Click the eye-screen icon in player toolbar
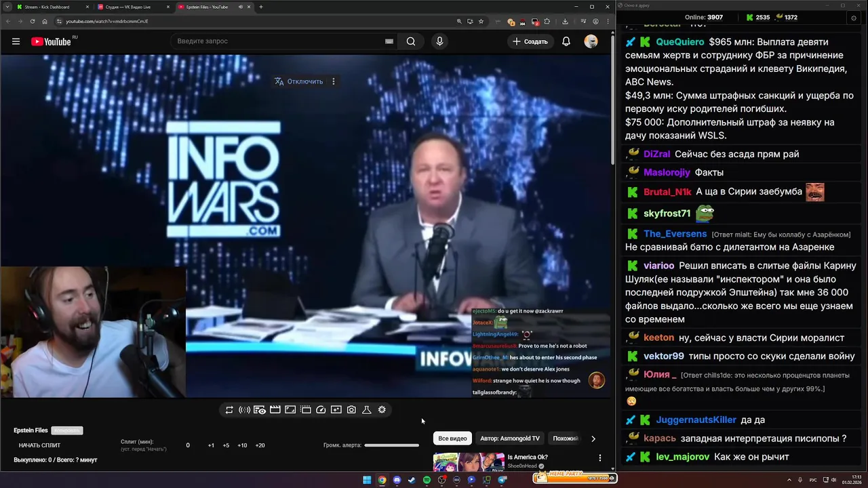 point(260,410)
